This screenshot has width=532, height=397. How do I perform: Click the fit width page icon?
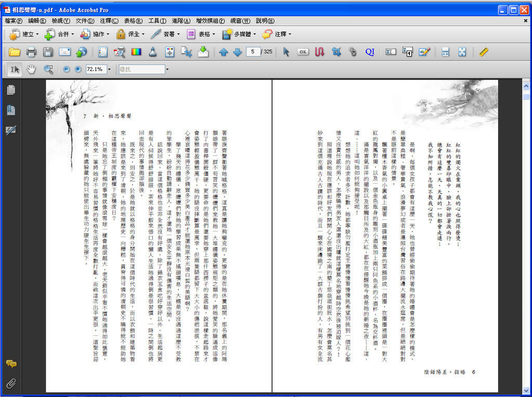(x=445, y=52)
